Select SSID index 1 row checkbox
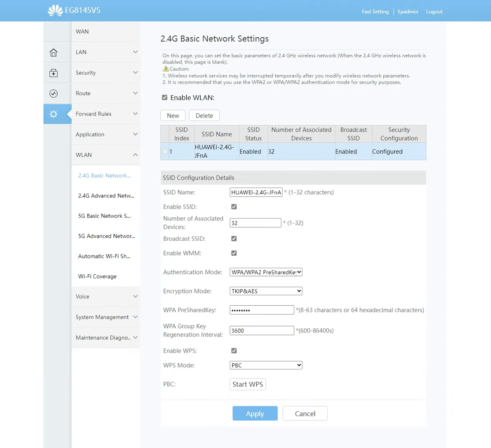 click(165, 152)
